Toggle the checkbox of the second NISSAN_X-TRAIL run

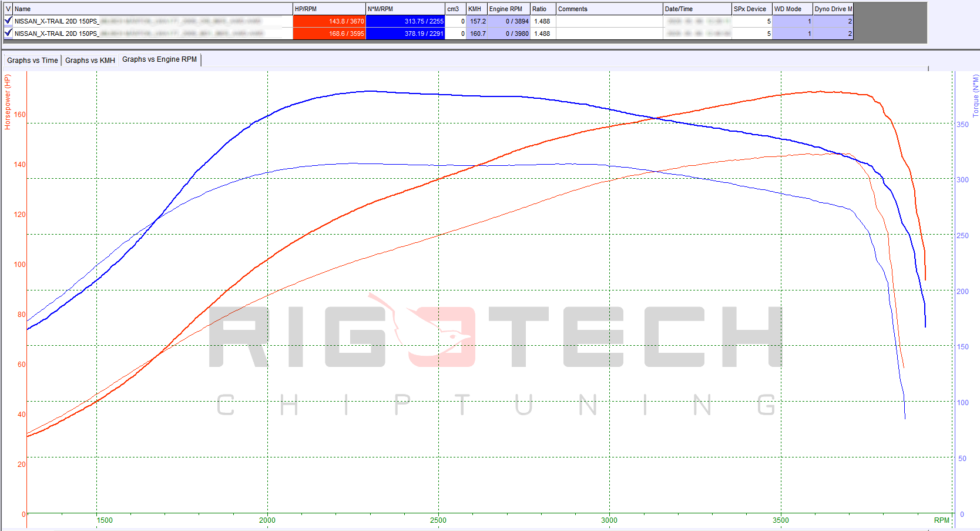8,33
